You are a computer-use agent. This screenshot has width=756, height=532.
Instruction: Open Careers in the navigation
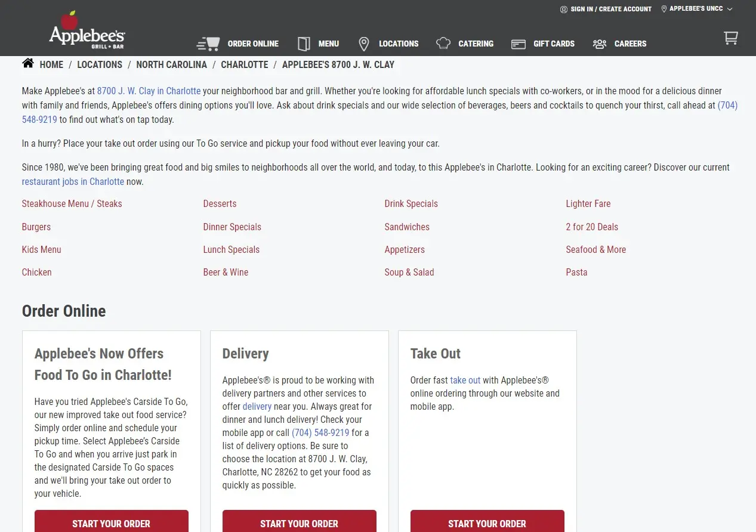[x=630, y=44]
